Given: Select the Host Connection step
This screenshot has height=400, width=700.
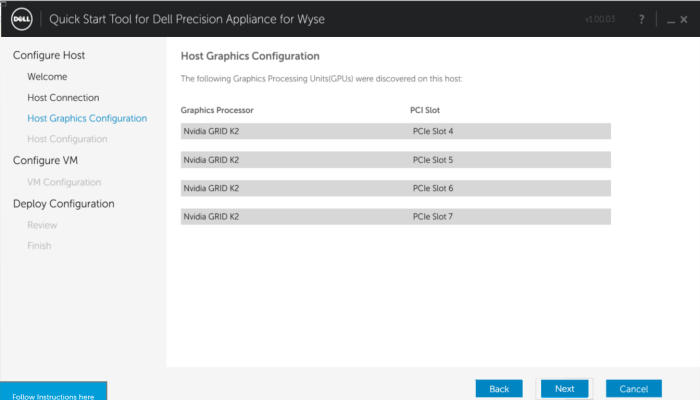Looking at the screenshot, I should pyautogui.click(x=63, y=97).
